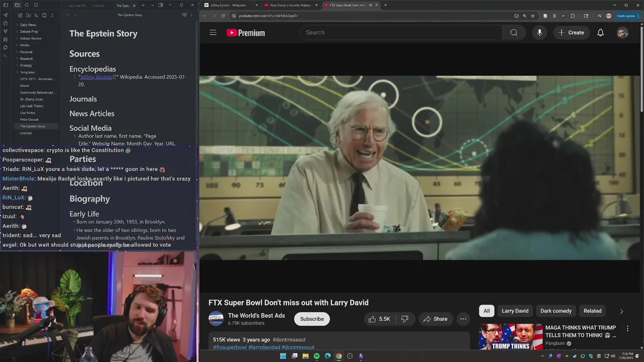644x362 pixels.
Task: Click the Chrome address bar URL
Action: point(268,16)
